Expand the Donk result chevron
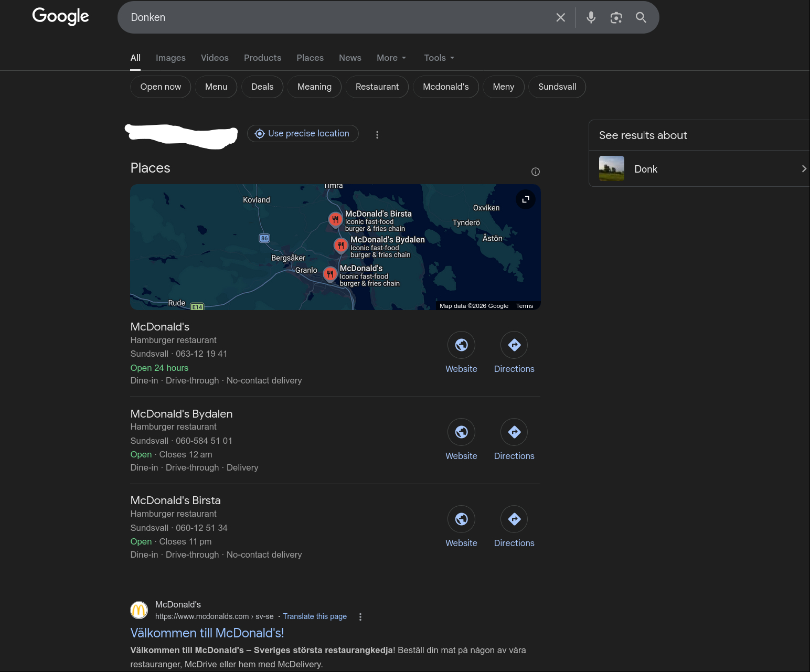Screen dimensions: 810x672 (803, 169)
